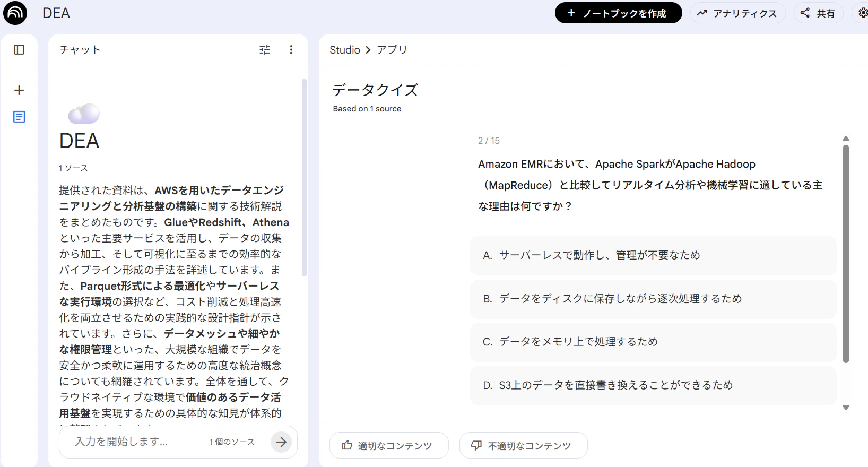
Task: Open アナリティクス analytics button
Action: 737,13
